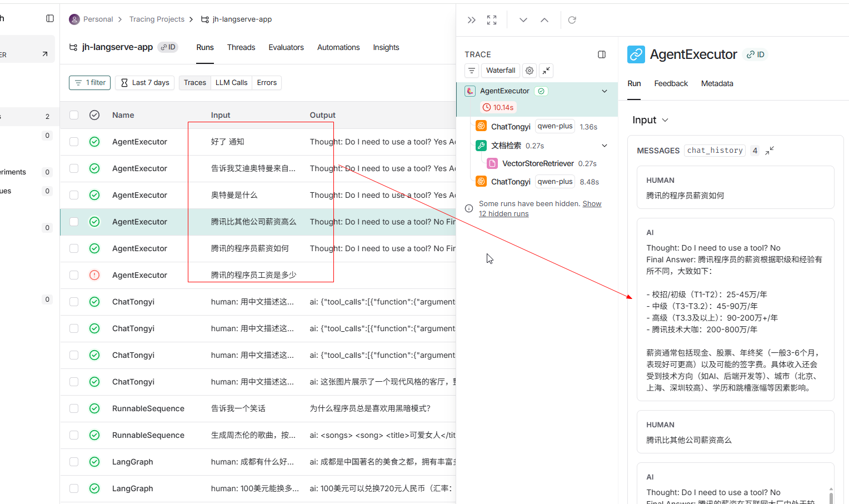849x504 pixels.
Task: Show 12 hidden runs link
Action: click(540, 209)
